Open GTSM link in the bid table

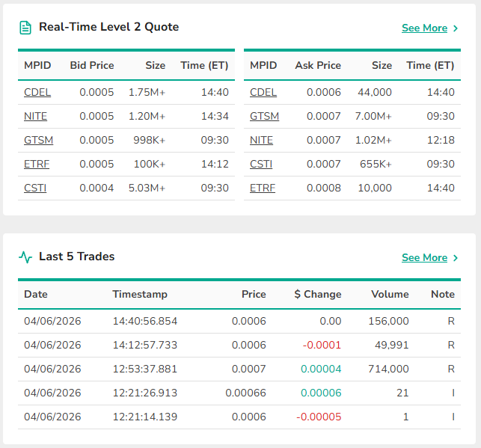(x=38, y=140)
